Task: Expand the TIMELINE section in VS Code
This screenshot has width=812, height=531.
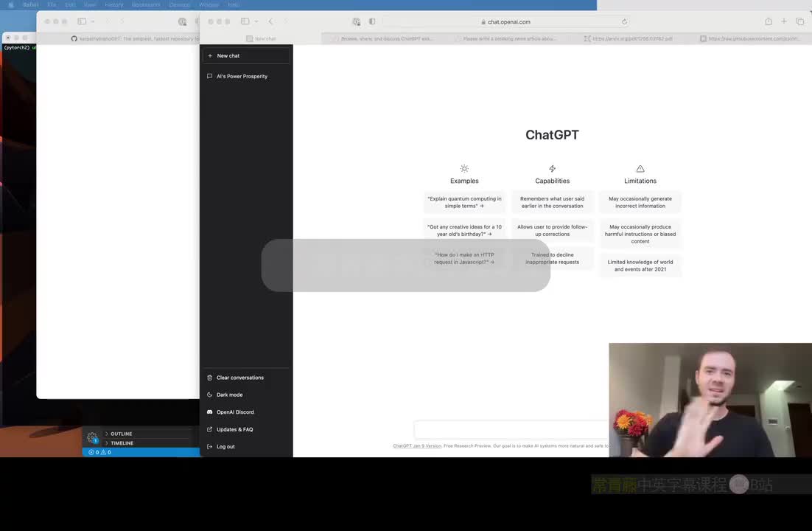Action: [122, 443]
